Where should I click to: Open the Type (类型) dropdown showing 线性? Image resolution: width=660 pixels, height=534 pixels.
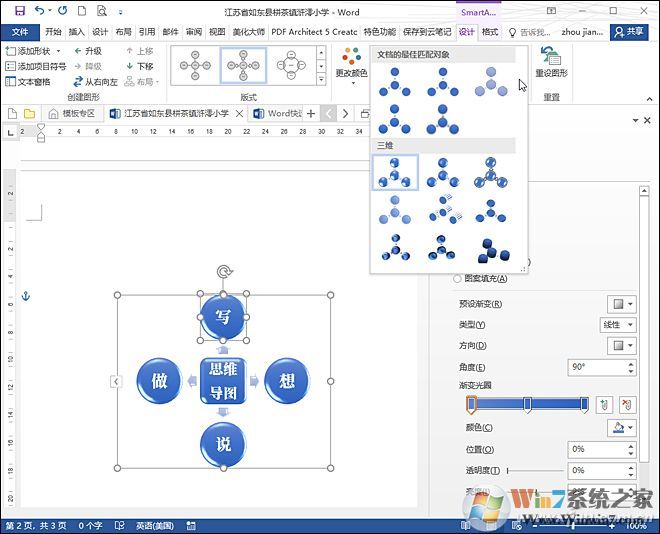click(618, 325)
